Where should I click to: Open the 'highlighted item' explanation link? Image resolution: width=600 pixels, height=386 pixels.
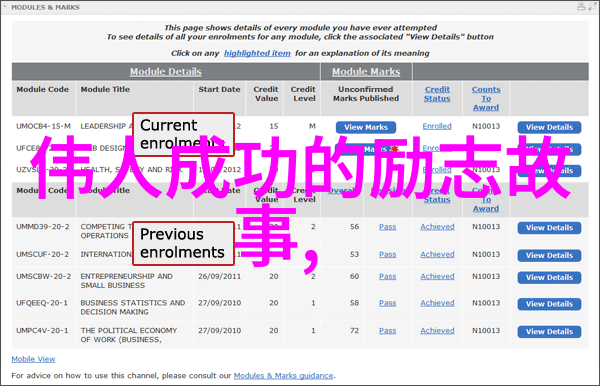click(257, 53)
